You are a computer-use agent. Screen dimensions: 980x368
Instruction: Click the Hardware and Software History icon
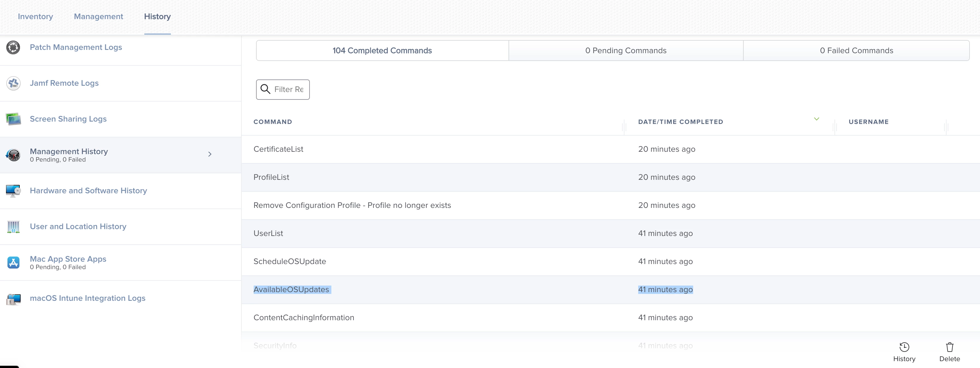(x=13, y=191)
